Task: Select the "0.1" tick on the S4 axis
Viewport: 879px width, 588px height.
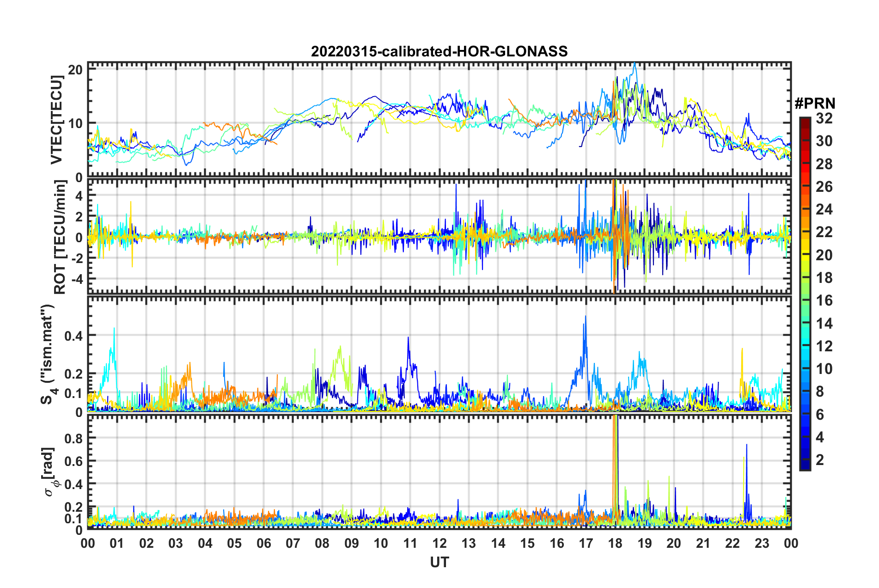Action: point(74,393)
